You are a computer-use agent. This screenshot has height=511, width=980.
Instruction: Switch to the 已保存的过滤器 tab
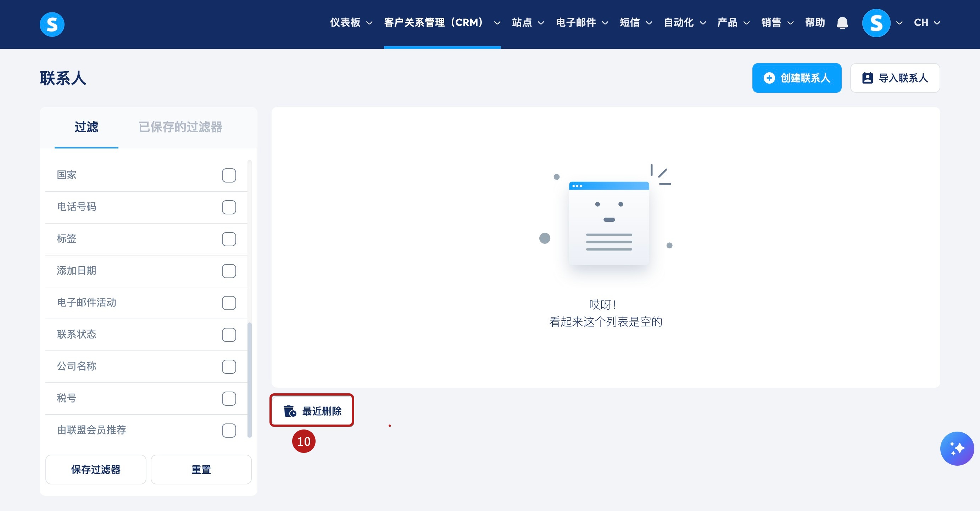pos(180,127)
